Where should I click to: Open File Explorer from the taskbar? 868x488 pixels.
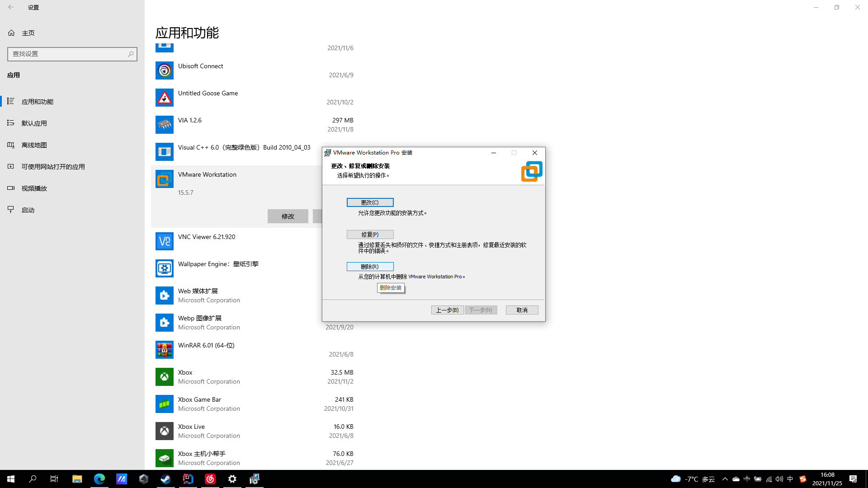(x=77, y=479)
